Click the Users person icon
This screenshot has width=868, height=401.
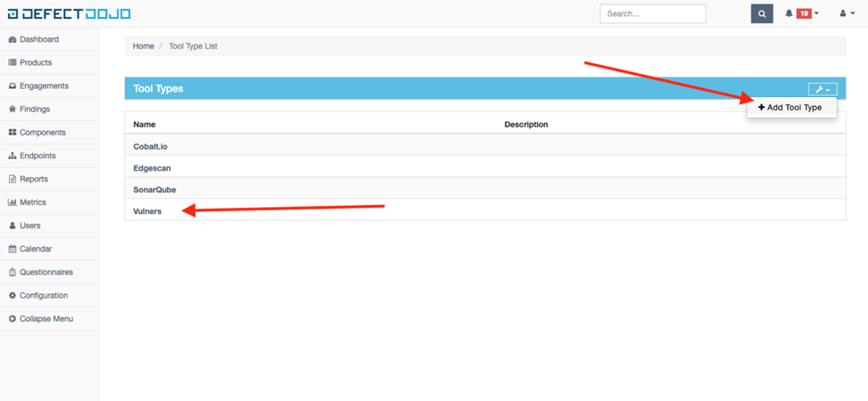[12, 226]
